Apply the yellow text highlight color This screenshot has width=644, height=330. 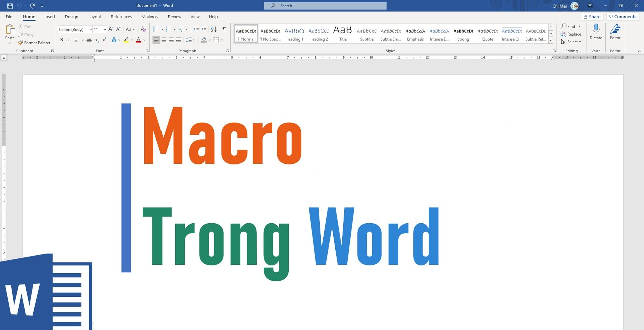click(x=125, y=40)
